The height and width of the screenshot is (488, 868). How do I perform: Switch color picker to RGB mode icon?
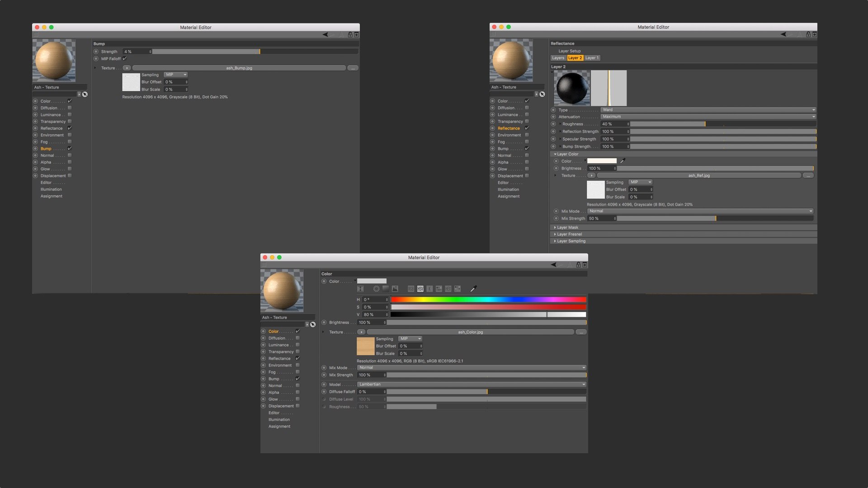click(x=411, y=289)
